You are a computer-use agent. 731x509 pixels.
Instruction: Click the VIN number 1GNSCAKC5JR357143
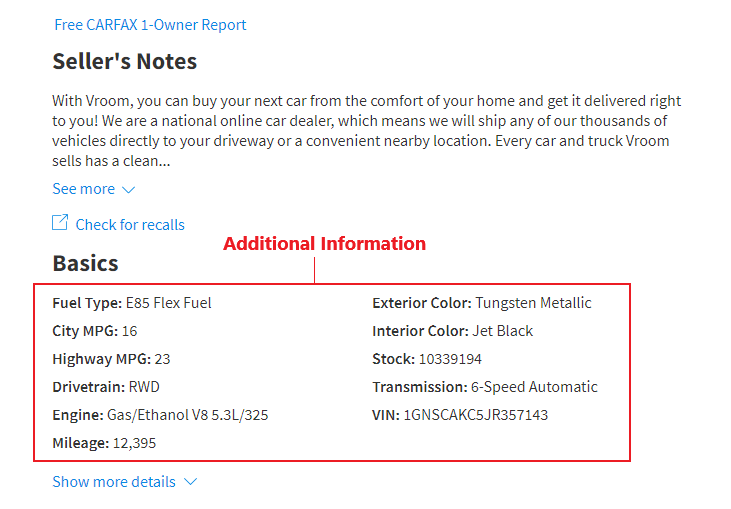476,415
